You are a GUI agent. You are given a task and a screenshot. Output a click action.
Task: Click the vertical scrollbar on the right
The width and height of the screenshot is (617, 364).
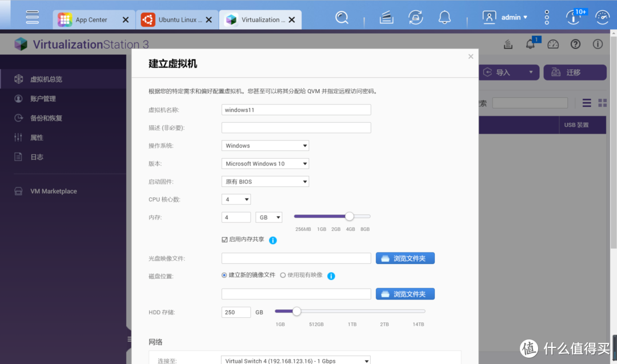(614, 142)
